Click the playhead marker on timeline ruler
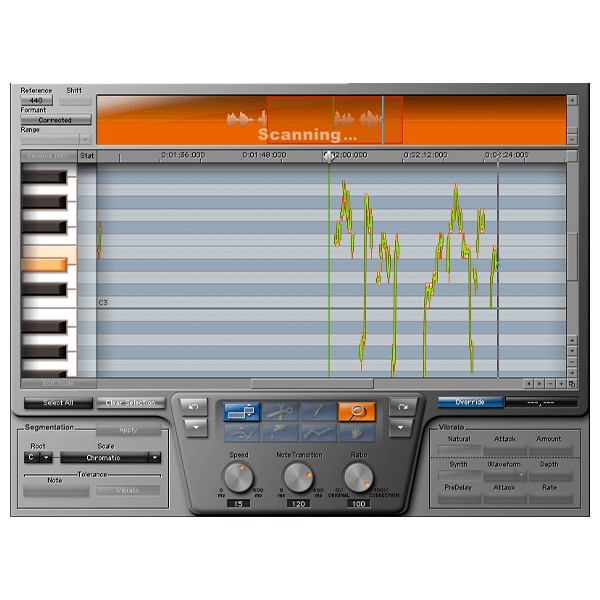The width and height of the screenshot is (600, 600). click(x=329, y=156)
